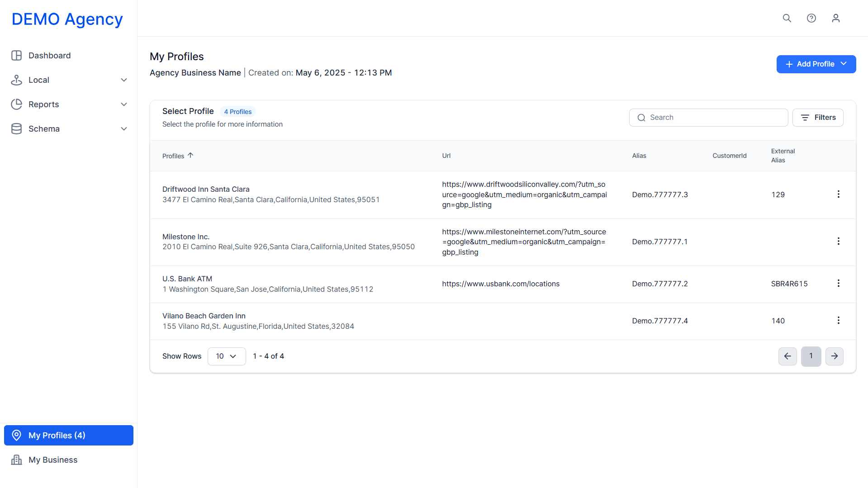
Task: Click address 2010 El Camino Real, Suite 926
Action: (289, 246)
